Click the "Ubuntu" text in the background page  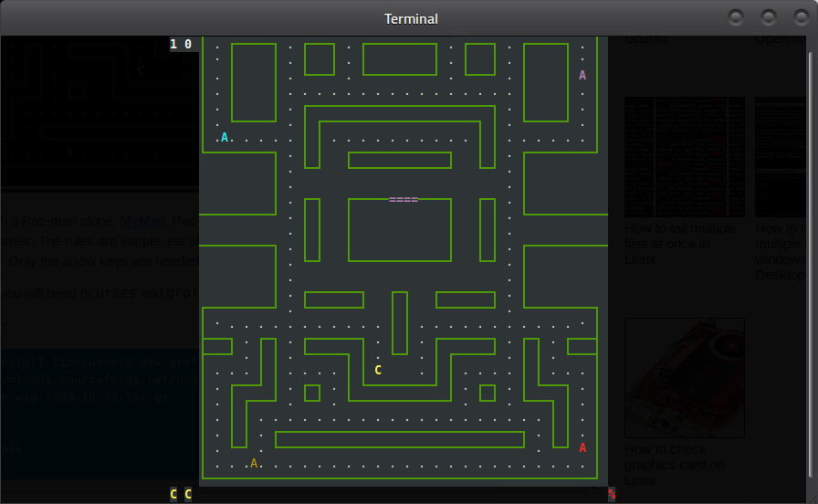coord(645,39)
